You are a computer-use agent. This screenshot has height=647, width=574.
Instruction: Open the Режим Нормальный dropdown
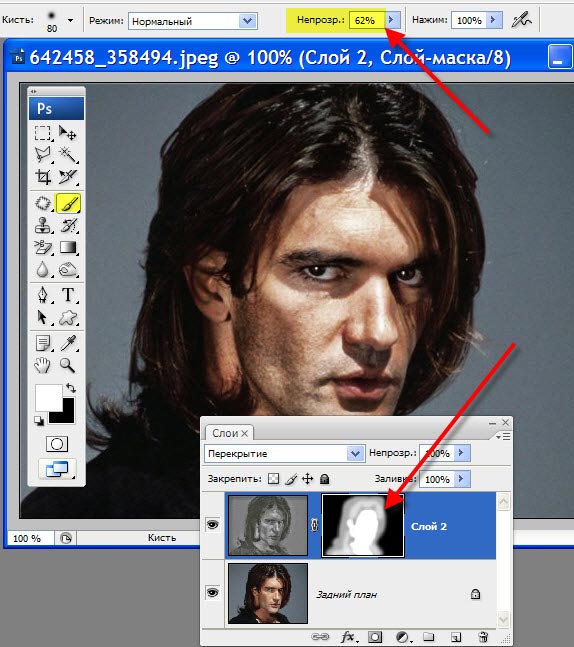193,21
